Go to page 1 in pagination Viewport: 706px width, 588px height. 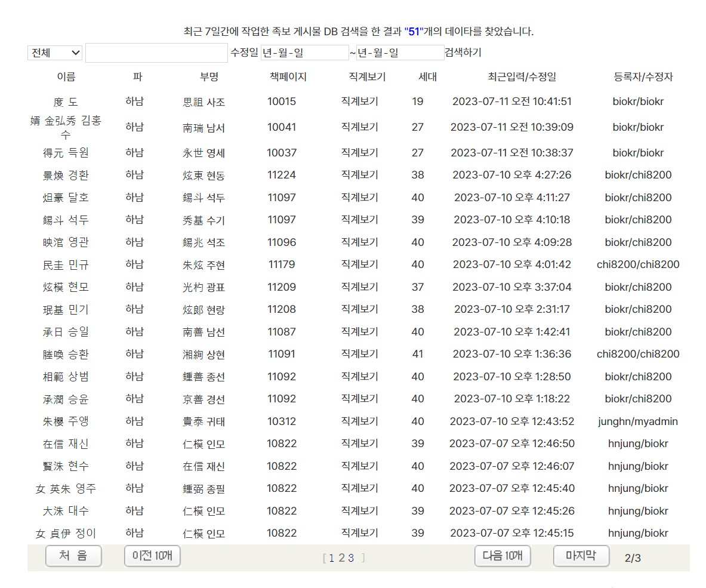[x=332, y=558]
